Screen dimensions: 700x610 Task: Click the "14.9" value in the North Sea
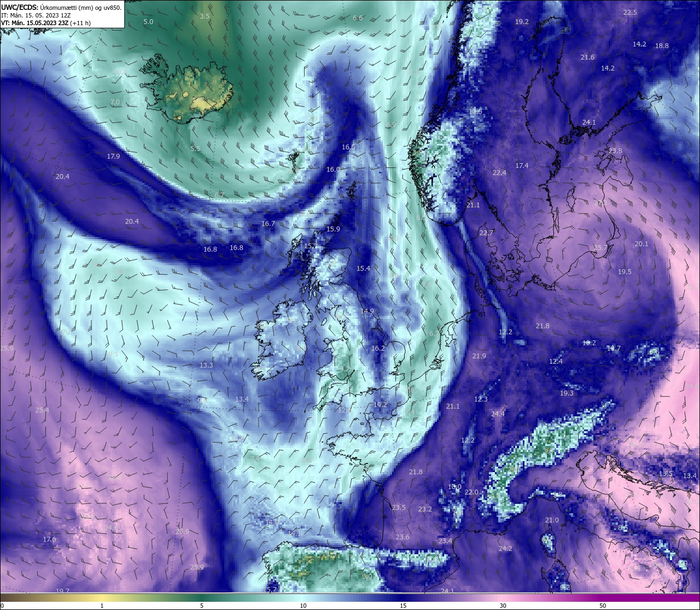[367, 311]
